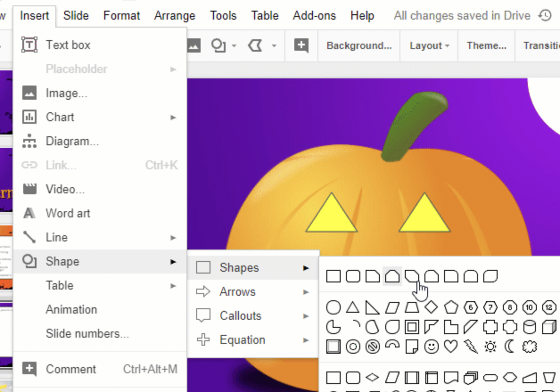Screen dimensions: 560x392
Task: Select the crescent moon shape
Action: pos(510,347)
